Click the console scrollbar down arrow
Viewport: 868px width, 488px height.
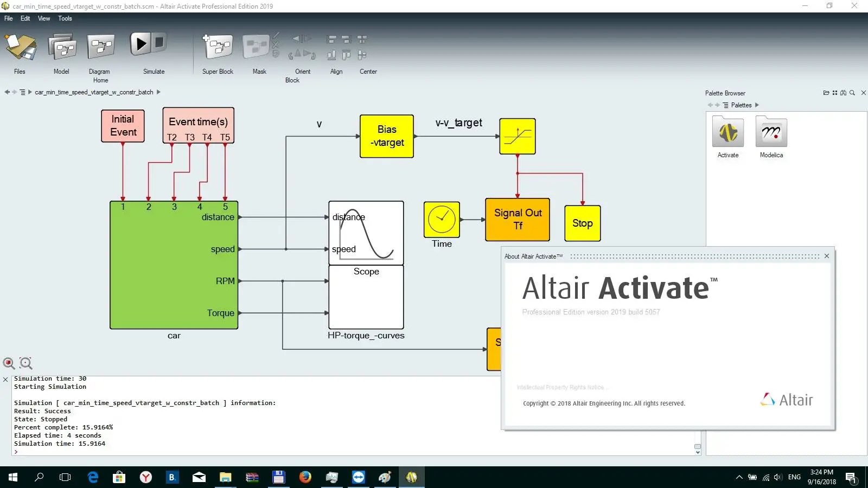698,452
